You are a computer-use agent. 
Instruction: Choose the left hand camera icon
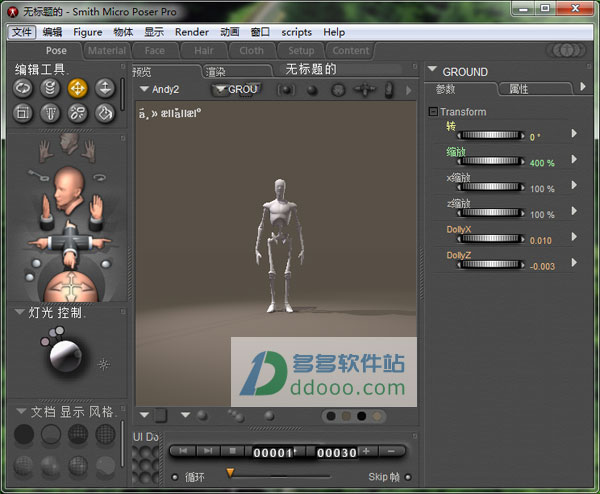(46, 150)
